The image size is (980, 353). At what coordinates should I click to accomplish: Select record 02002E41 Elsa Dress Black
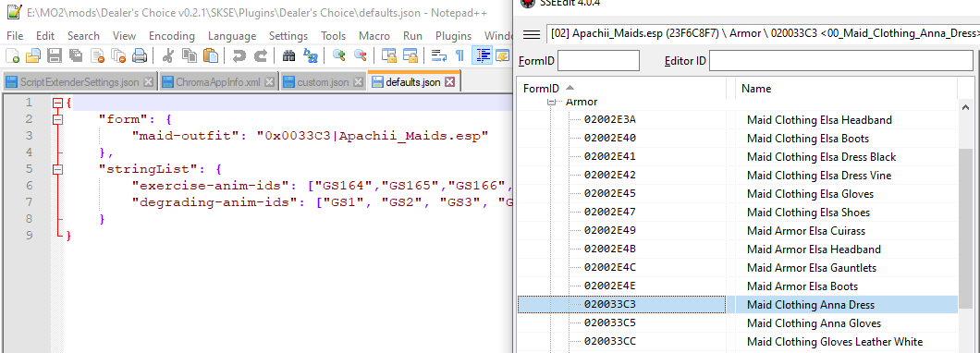738,157
